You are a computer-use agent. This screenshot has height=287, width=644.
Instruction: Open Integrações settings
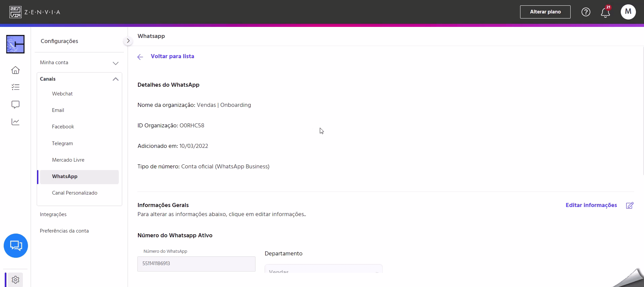pyautogui.click(x=53, y=214)
